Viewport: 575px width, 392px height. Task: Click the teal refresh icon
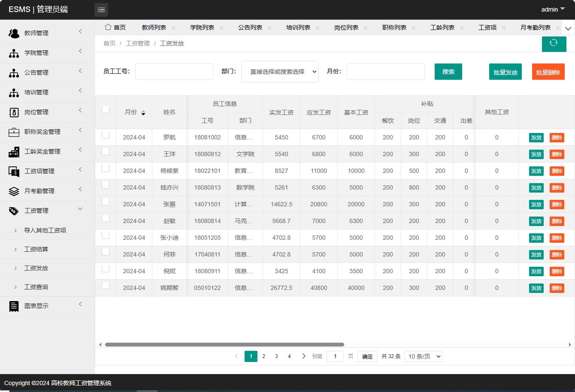554,44
